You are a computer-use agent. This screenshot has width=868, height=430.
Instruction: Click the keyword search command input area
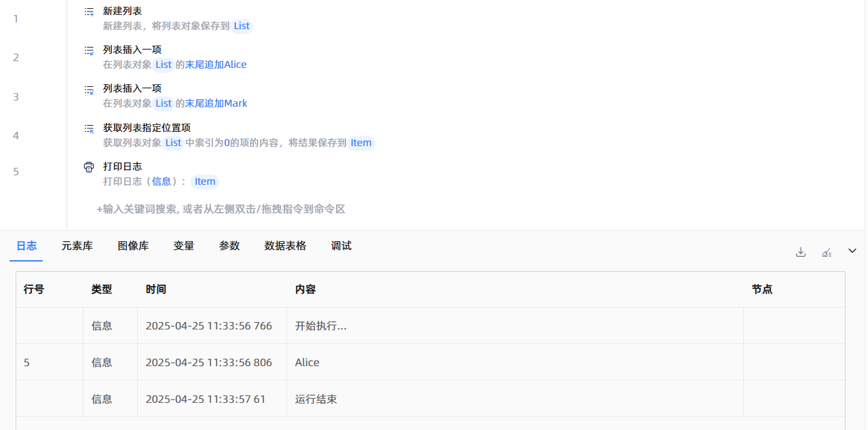coord(221,209)
